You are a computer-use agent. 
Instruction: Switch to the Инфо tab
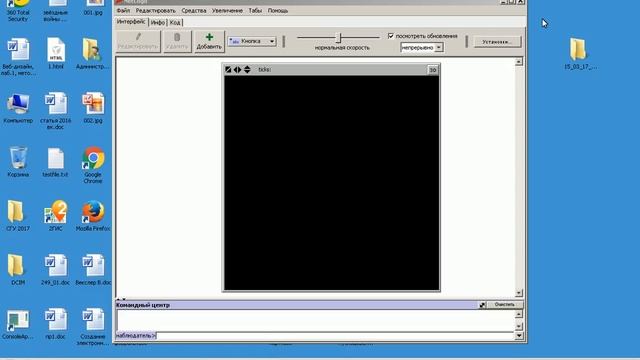(158, 22)
